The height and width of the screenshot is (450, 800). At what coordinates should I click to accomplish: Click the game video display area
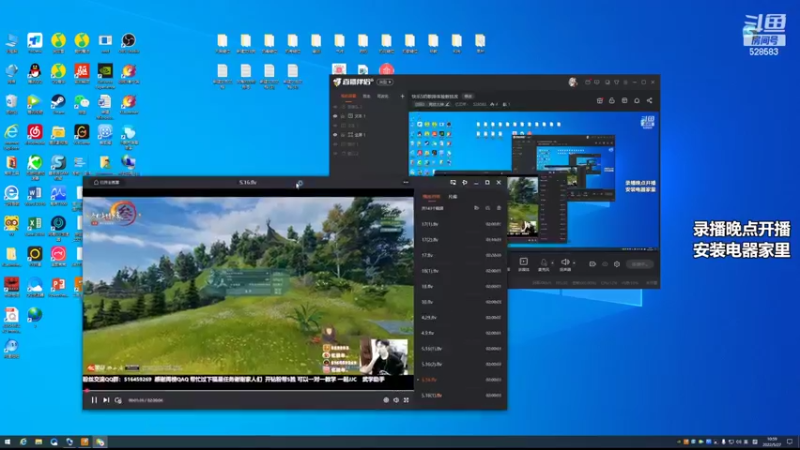point(248,286)
